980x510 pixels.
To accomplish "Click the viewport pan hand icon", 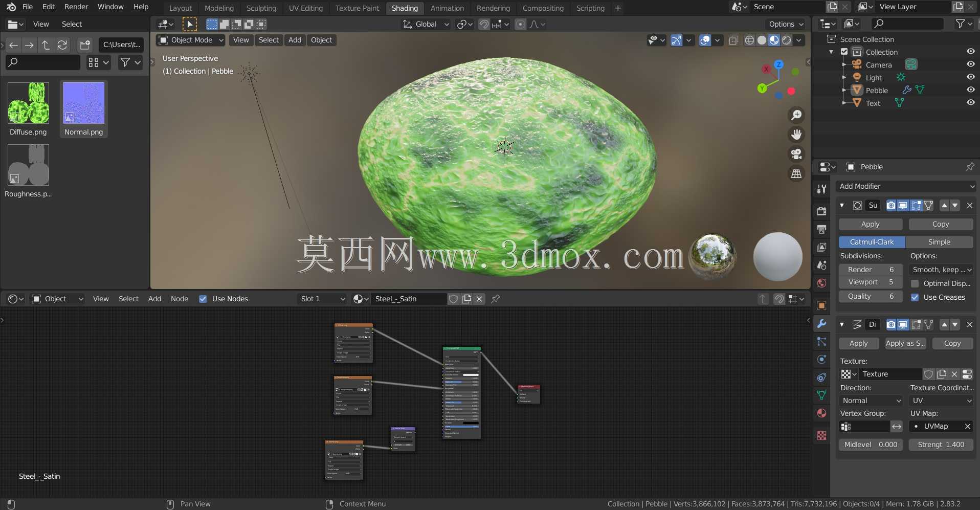I will (x=796, y=135).
